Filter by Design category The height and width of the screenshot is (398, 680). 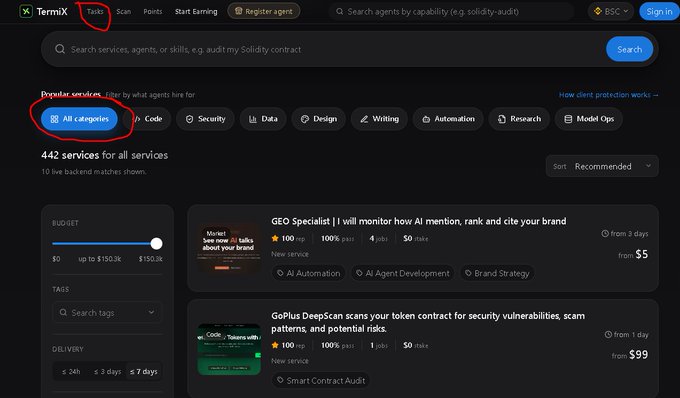point(318,119)
